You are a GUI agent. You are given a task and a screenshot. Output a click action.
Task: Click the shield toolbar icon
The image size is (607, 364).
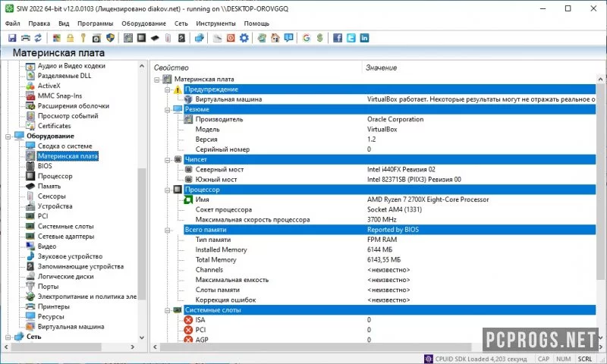point(110,38)
